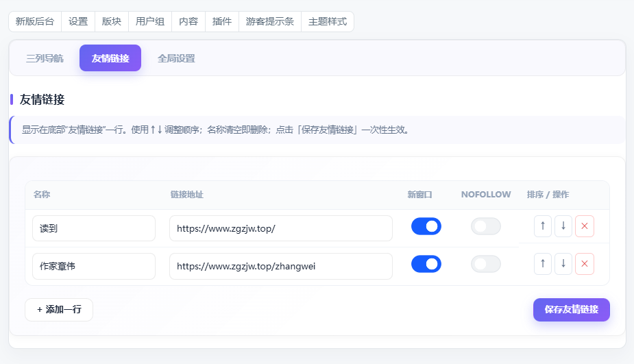Move the 读到 link row up

pos(543,226)
